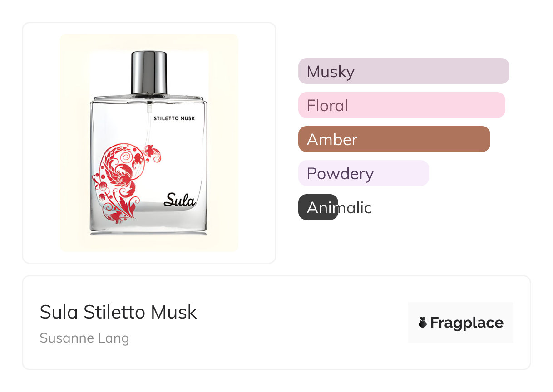Viewport: 553px width, 392px height.
Task: Click the dark Animalic accord bar
Action: coord(318,207)
